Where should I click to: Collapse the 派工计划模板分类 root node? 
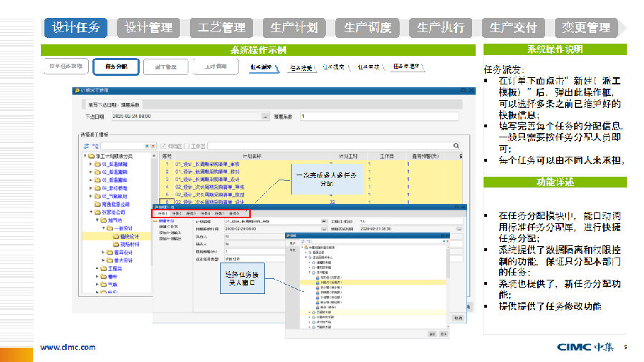click(x=85, y=156)
